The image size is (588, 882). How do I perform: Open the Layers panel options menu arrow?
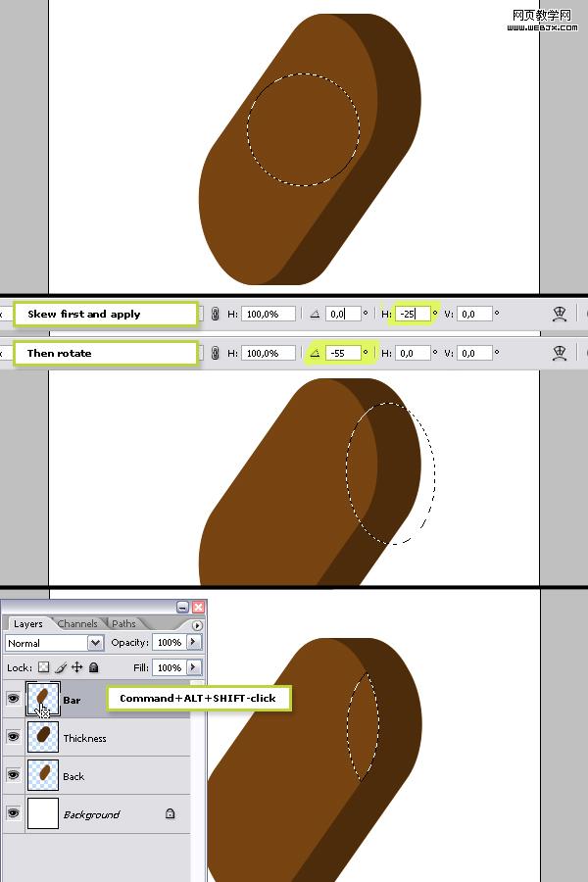tap(196, 625)
